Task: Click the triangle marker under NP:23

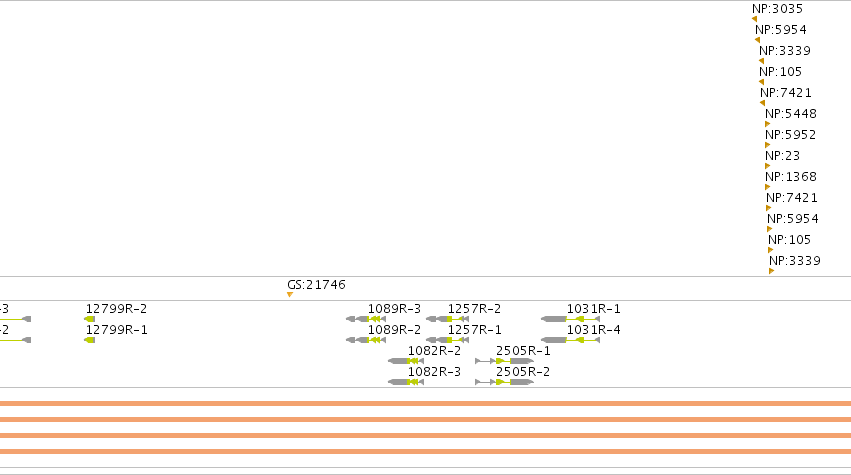Action: point(767,166)
